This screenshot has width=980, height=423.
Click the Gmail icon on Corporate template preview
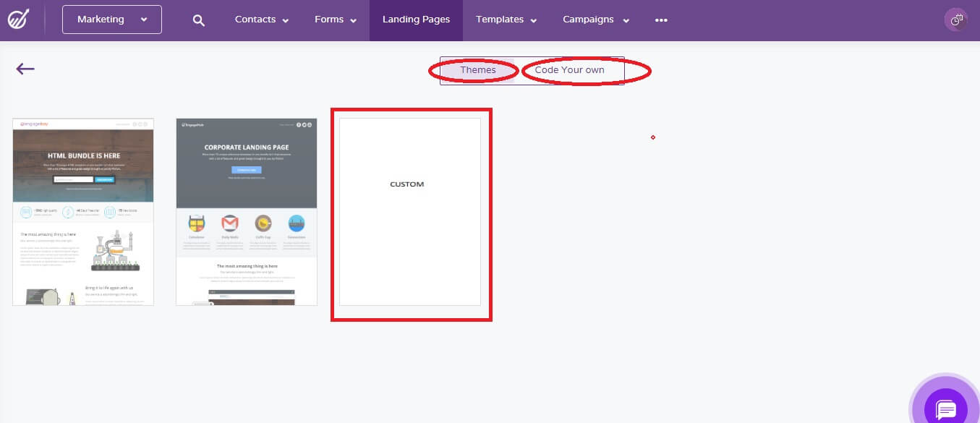point(229,222)
